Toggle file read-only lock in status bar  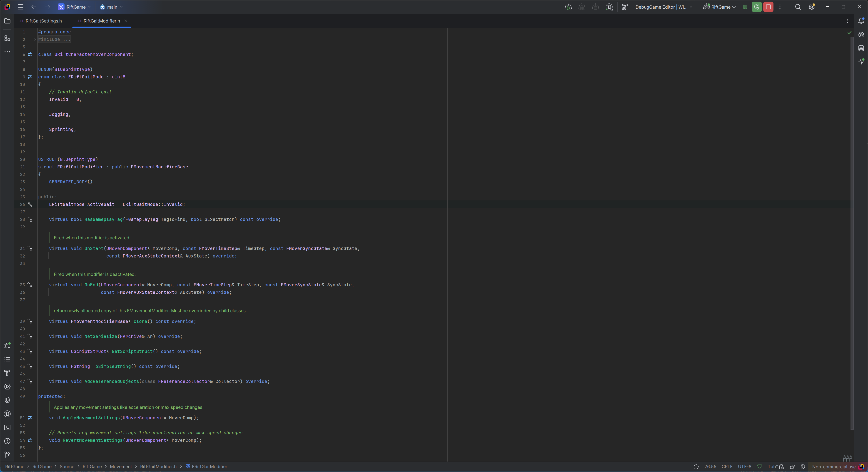point(792,467)
